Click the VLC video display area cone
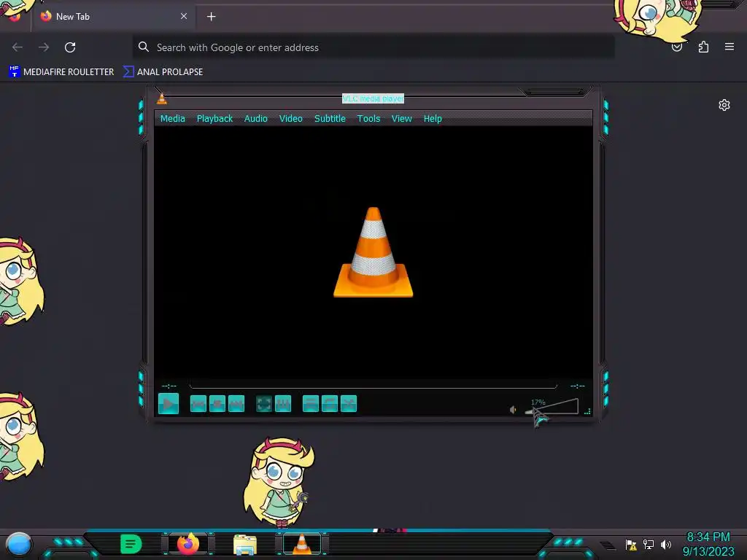 click(373, 252)
